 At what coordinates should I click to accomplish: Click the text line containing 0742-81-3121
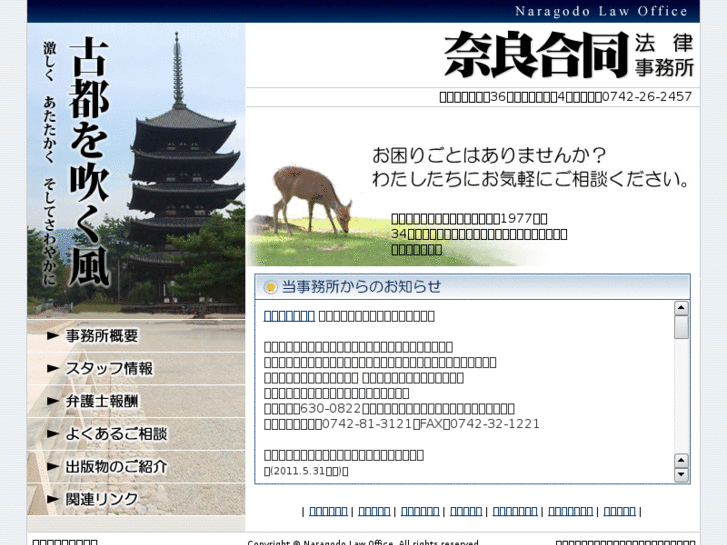tap(402, 424)
